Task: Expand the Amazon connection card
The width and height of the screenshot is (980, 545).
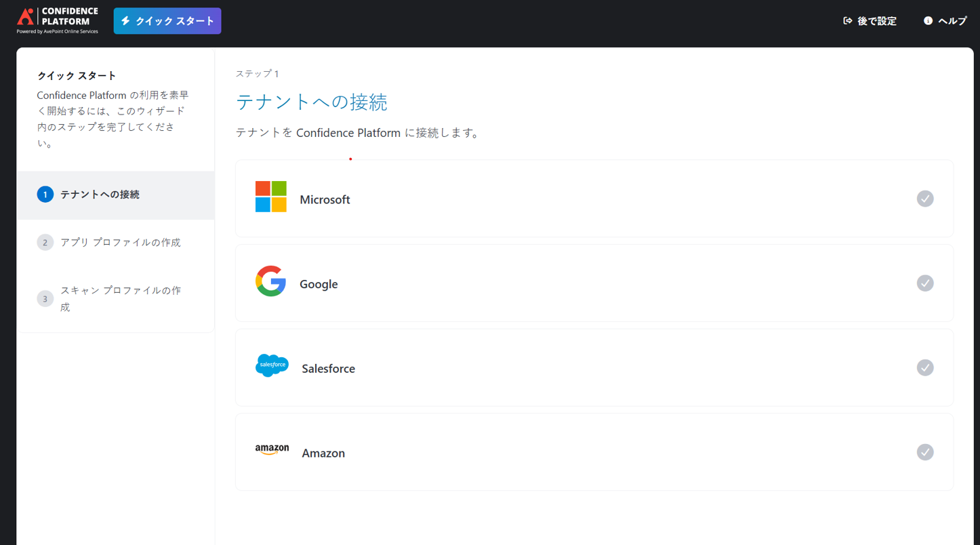Action: (x=594, y=451)
